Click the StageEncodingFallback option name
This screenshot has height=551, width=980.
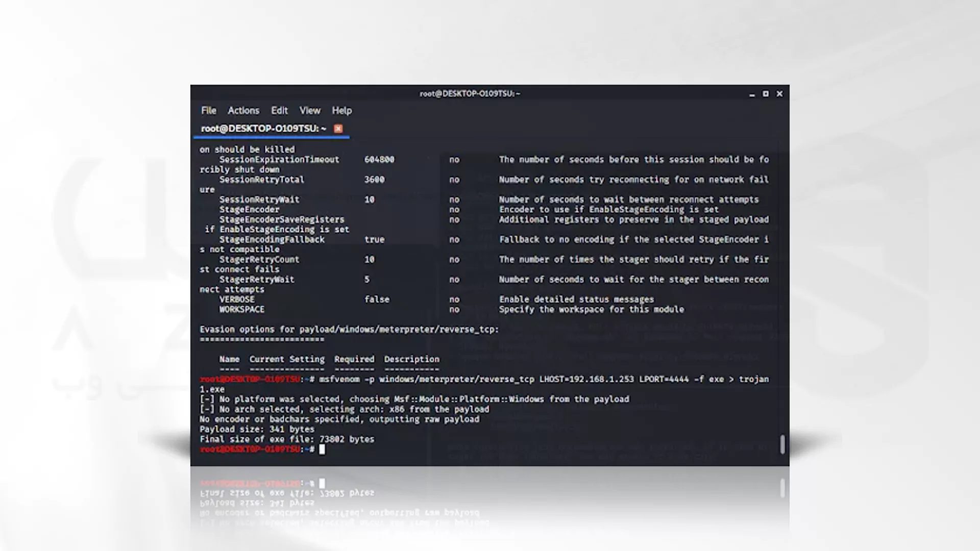[272, 239]
